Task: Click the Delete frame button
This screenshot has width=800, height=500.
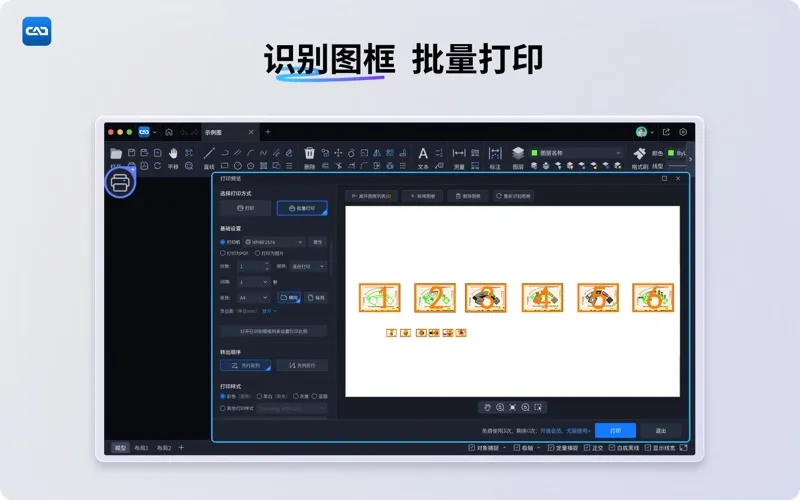Action: pos(468,196)
